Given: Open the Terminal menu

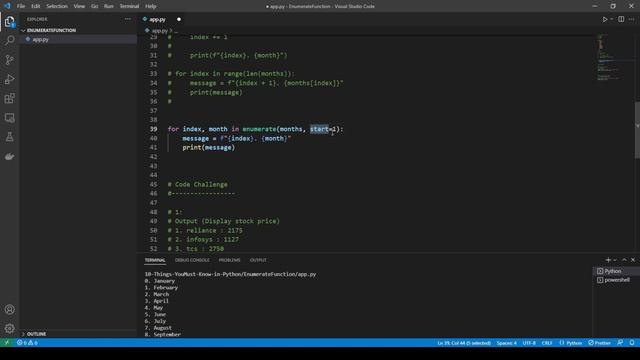Looking at the screenshot, I should 129,6.
